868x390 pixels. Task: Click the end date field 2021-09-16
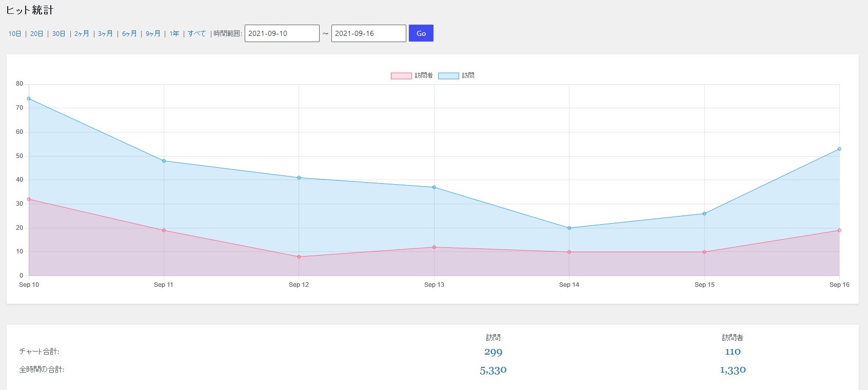click(368, 33)
